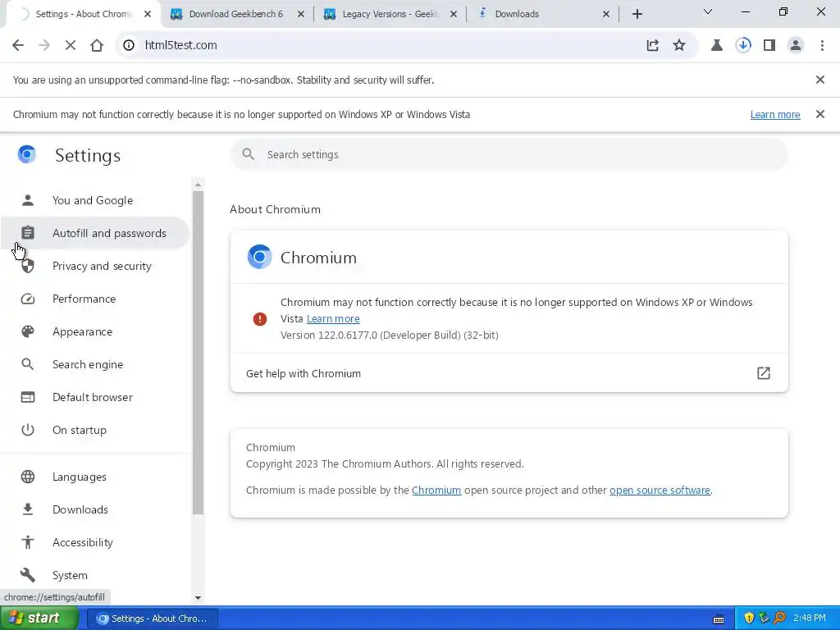Click the sidebar scrollbar thumb
The width and height of the screenshot is (840, 630).
click(x=198, y=353)
